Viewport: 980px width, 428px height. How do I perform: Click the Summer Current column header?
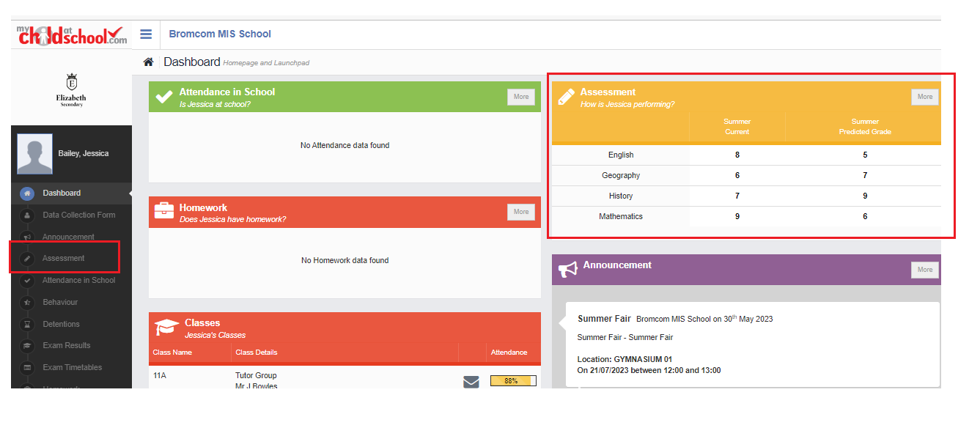pos(737,127)
